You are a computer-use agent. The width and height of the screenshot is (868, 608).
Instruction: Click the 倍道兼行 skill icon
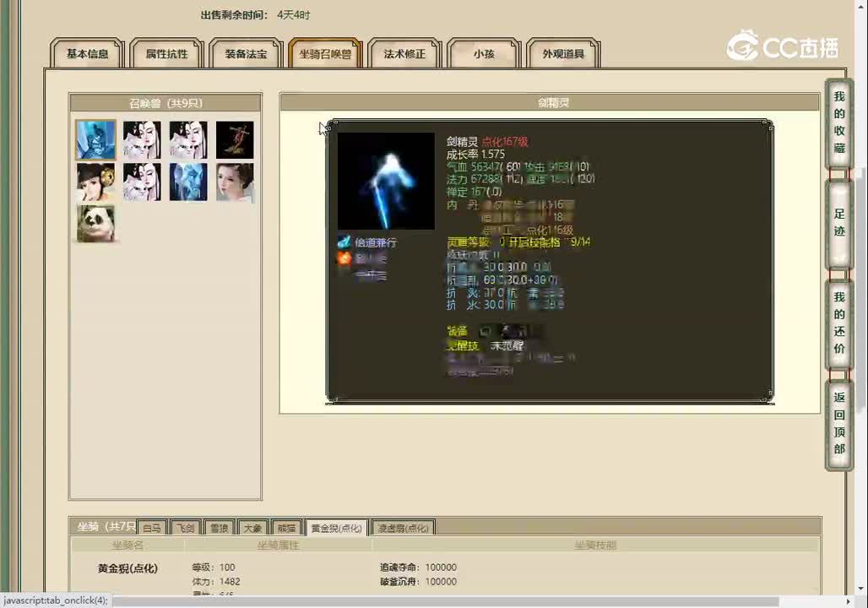pyautogui.click(x=344, y=242)
